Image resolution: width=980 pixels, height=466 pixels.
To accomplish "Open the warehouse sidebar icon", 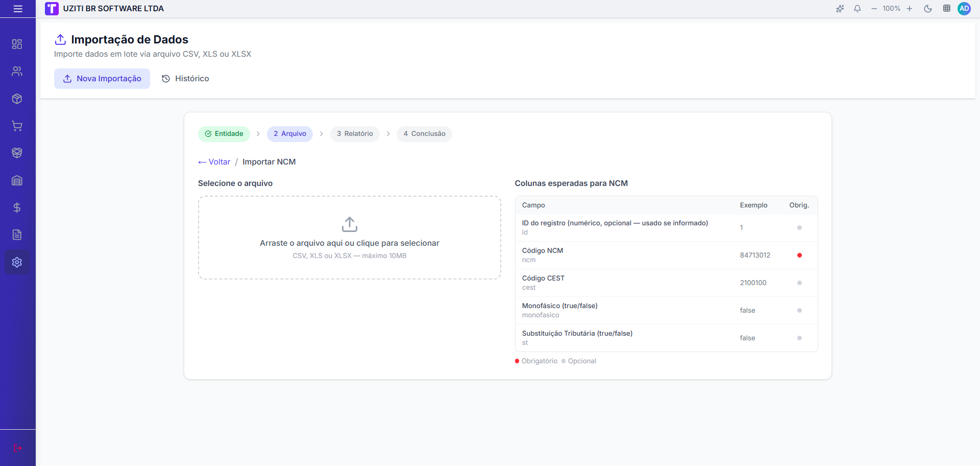I will pos(17,180).
